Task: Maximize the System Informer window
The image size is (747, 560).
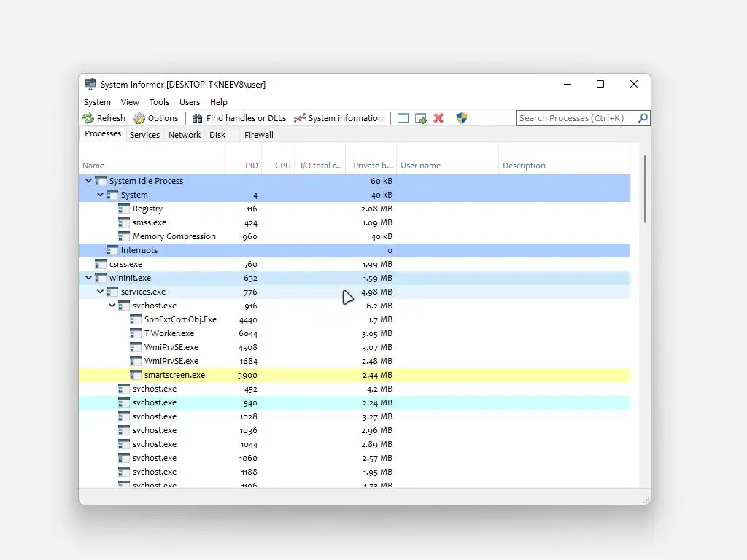Action: [x=600, y=84]
